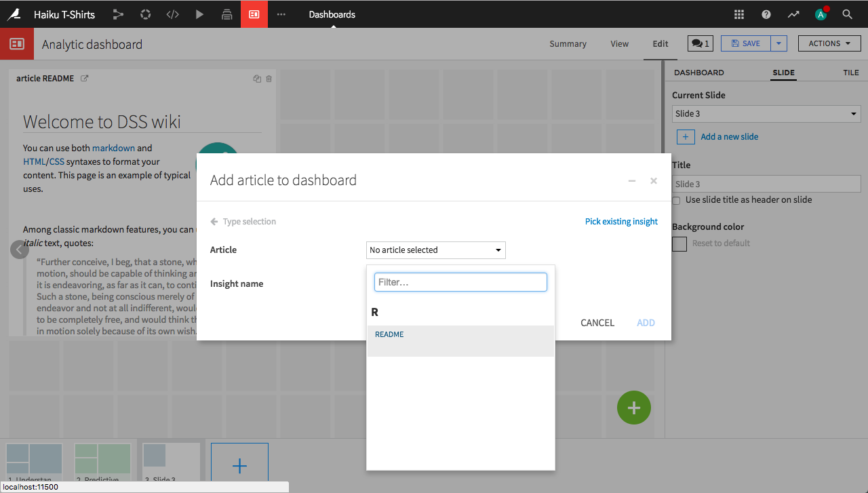Click ADD in the dialog

click(x=646, y=323)
